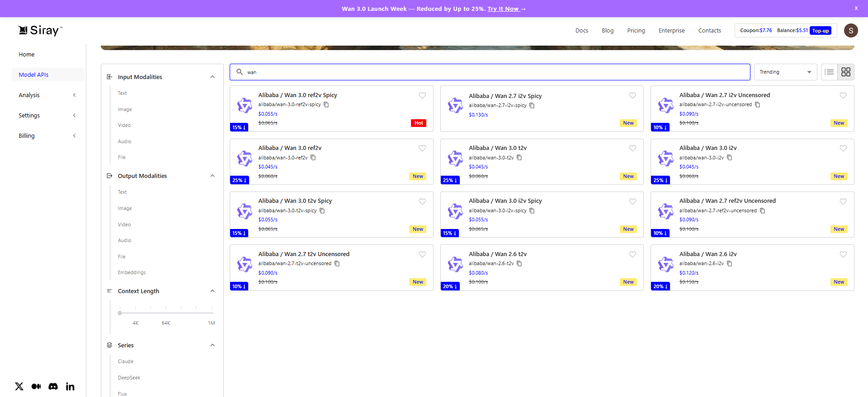
Task: Favorite Wan 3.0 ref2v Spicy with heart
Action: (x=422, y=95)
